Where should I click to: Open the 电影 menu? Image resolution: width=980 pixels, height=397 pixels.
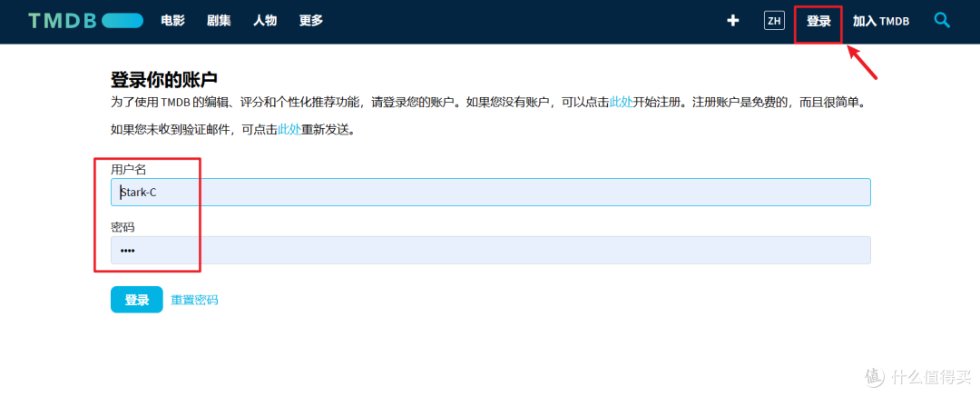pos(172,21)
